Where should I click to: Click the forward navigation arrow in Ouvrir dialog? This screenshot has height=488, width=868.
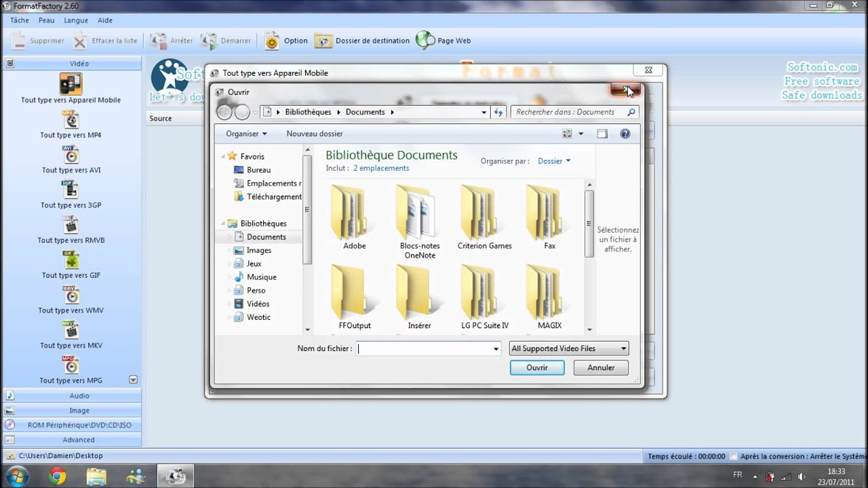click(242, 112)
